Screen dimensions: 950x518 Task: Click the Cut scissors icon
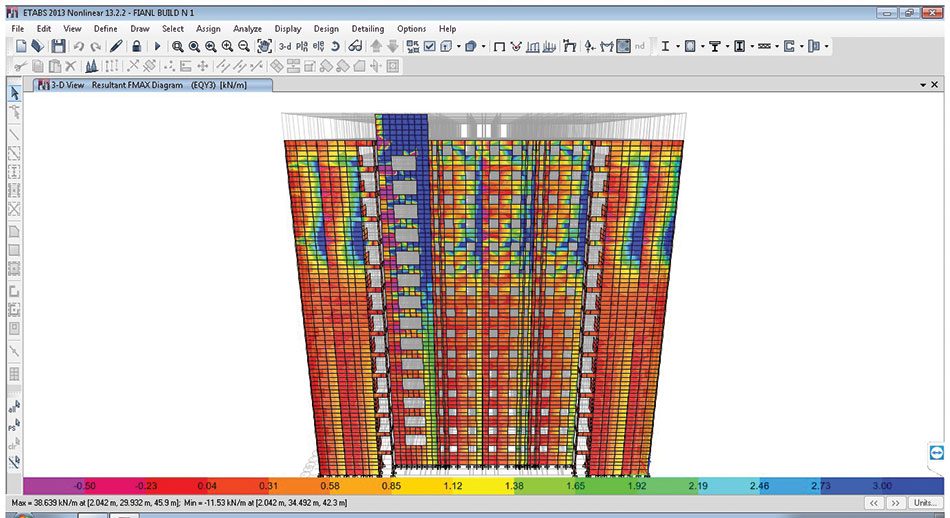(21, 66)
